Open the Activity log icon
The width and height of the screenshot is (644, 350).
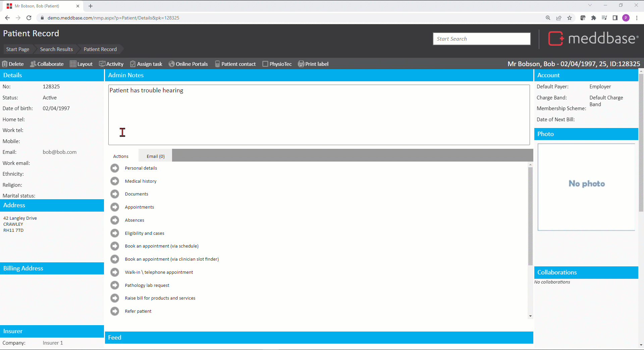[x=102, y=64]
